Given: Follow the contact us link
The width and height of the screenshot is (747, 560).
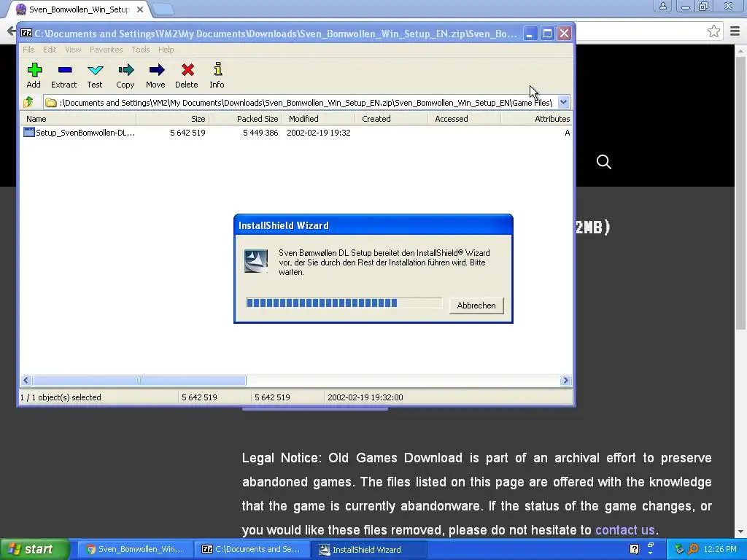Looking at the screenshot, I should [x=624, y=529].
